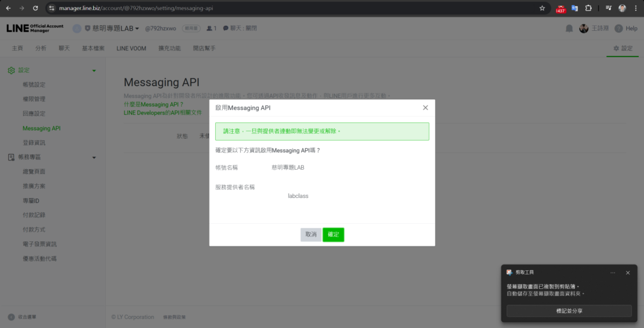Image resolution: width=644 pixels, height=328 pixels.
Task: Open the snipping notification three-dot options
Action: 613,273
